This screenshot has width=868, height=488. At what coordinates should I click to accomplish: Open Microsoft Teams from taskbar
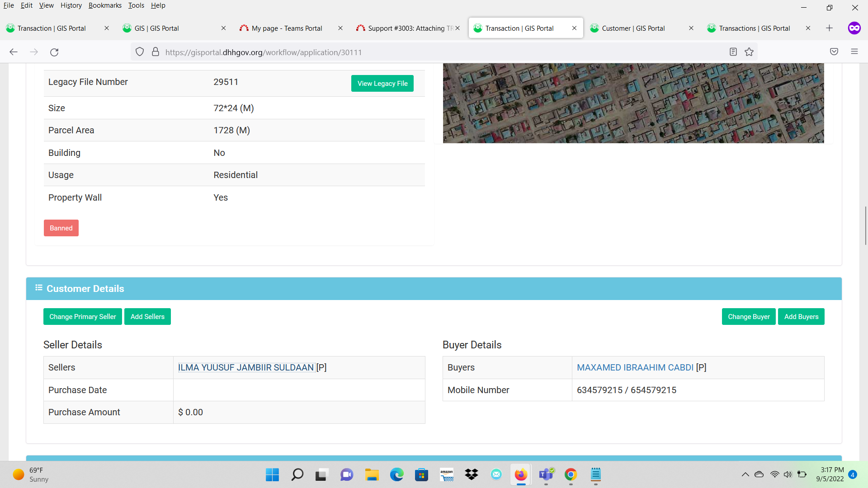pos(546,474)
